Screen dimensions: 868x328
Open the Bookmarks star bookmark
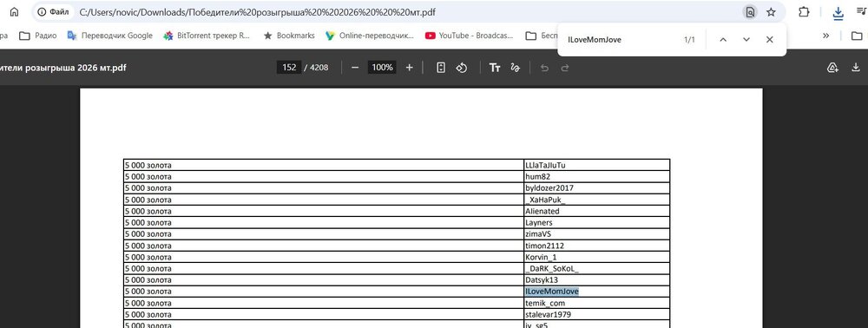pyautogui.click(x=288, y=36)
